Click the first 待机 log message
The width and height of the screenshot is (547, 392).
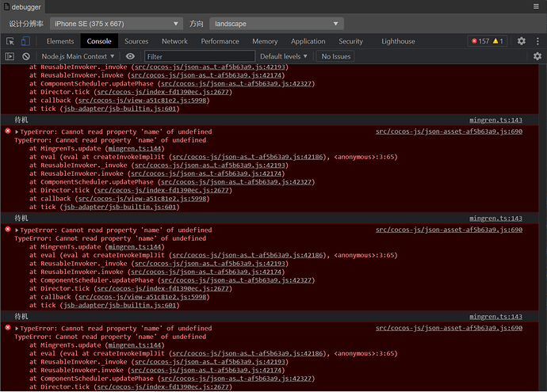(21, 120)
